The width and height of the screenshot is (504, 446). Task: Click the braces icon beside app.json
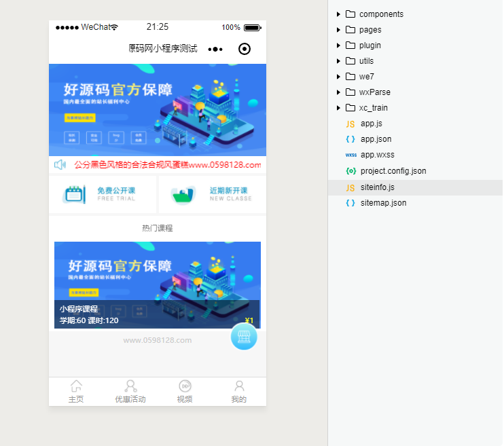point(350,139)
